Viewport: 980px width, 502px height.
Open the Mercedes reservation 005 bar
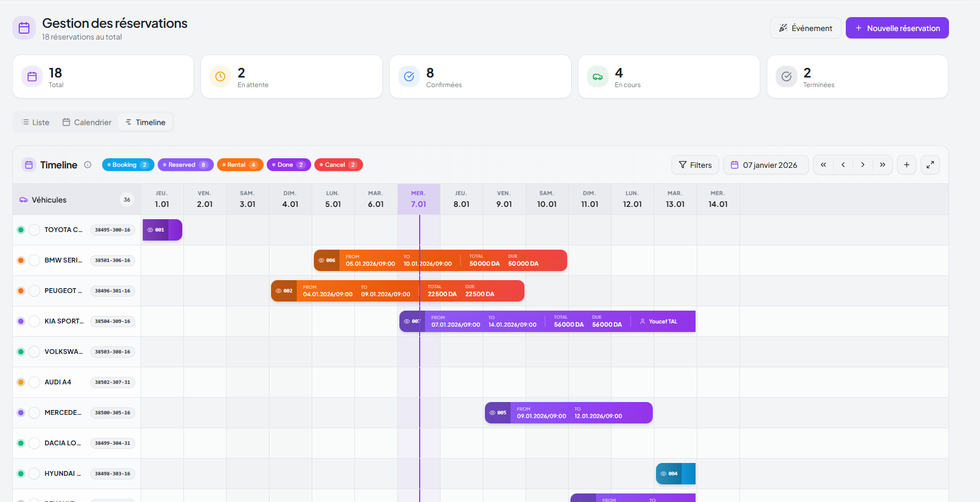point(568,413)
